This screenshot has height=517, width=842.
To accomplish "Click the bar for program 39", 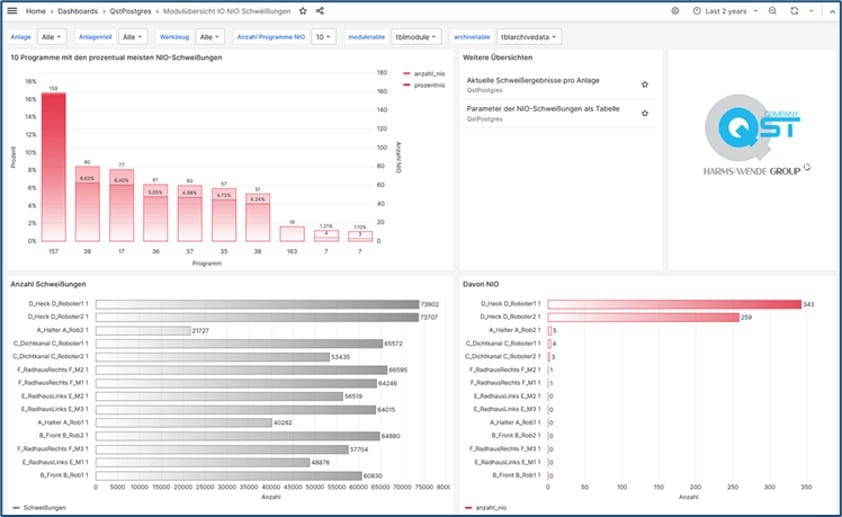I will pos(88,204).
